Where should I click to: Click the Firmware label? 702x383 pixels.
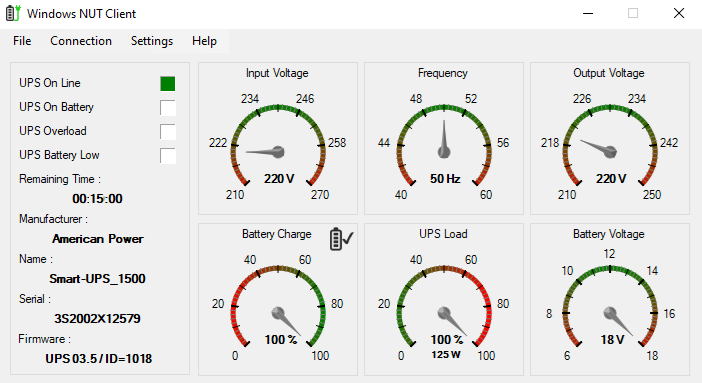pyautogui.click(x=44, y=339)
